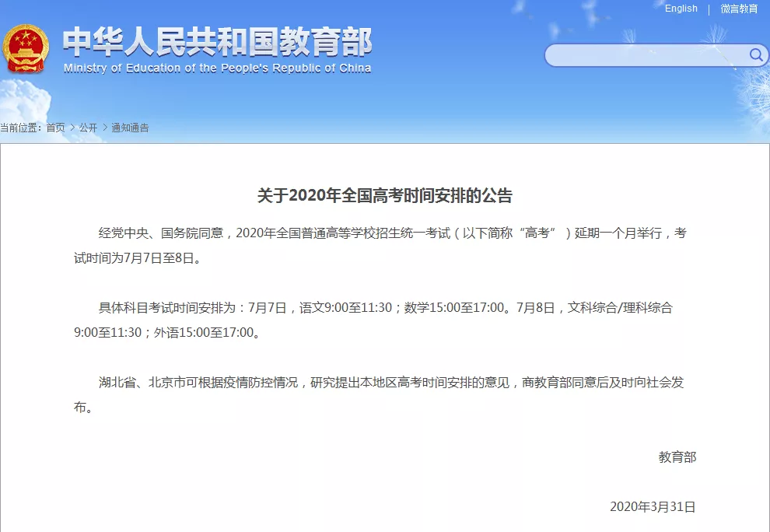This screenshot has height=532, width=770.
Task: Open the 公开 breadcrumb section
Action: tap(88, 128)
